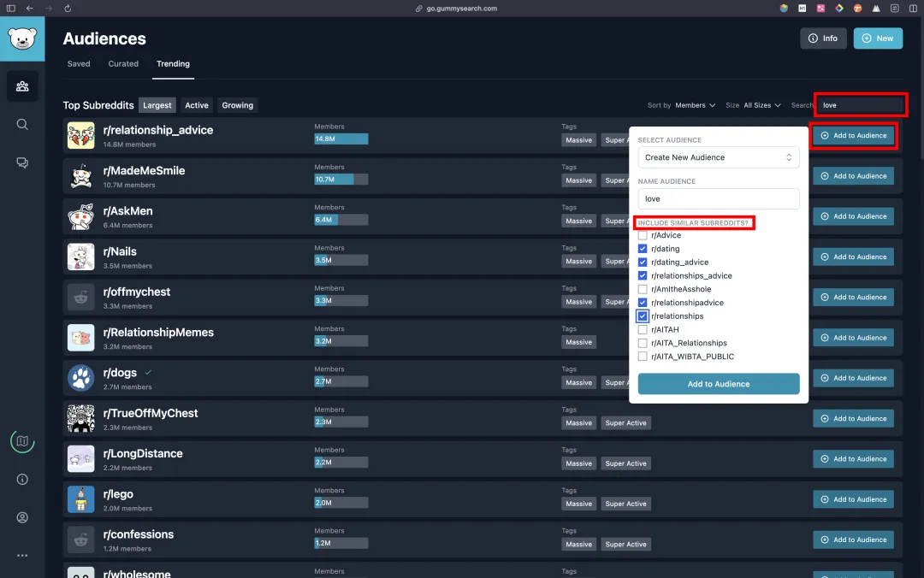The height and width of the screenshot is (578, 924).
Task: Uncheck the r/relationships checkbox
Action: [643, 316]
